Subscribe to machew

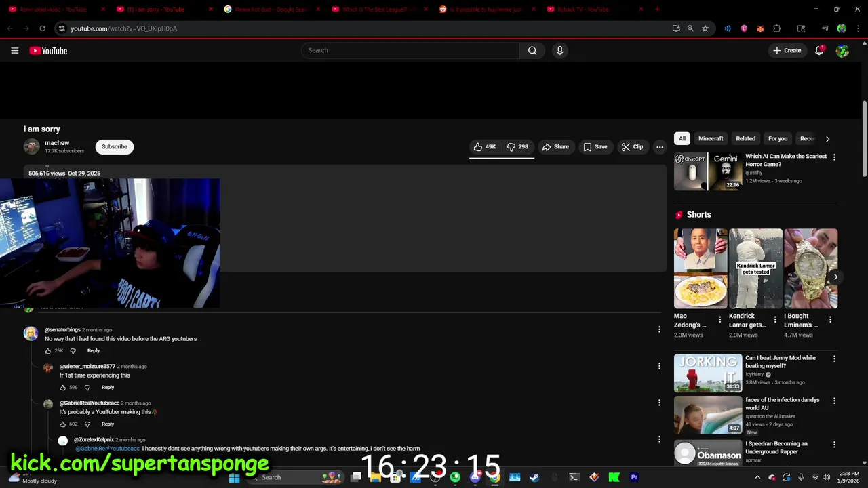(x=115, y=146)
